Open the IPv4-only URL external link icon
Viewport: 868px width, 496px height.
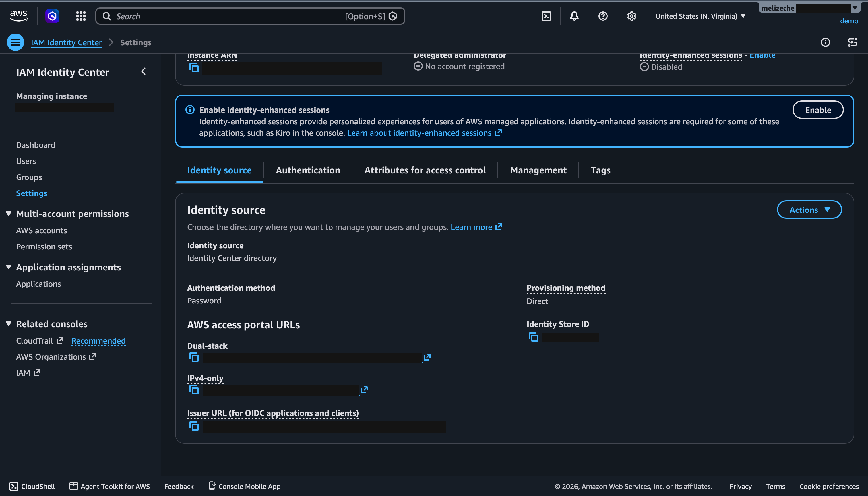[x=364, y=390]
